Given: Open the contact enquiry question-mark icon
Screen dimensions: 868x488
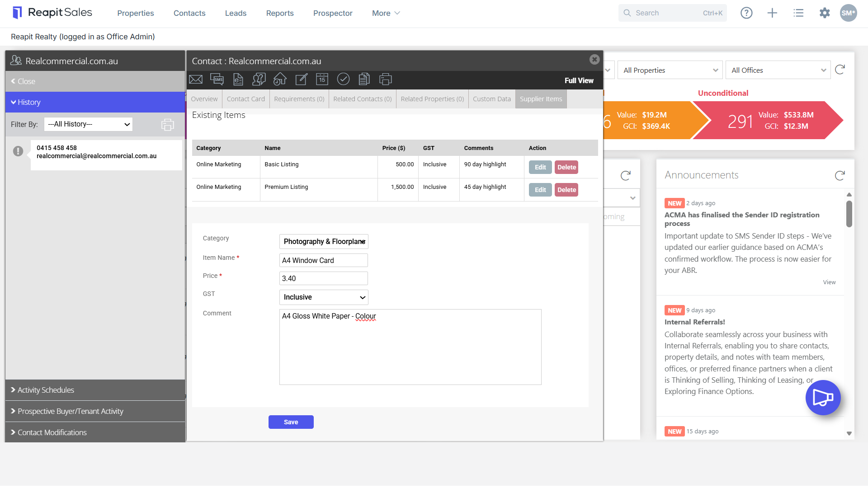Looking at the screenshot, I should pyautogui.click(x=259, y=80).
